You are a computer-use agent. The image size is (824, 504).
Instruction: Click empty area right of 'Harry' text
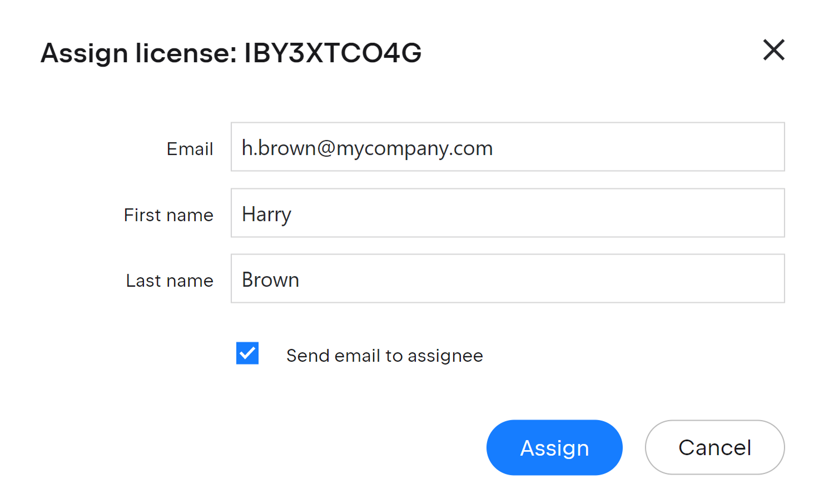(534, 213)
